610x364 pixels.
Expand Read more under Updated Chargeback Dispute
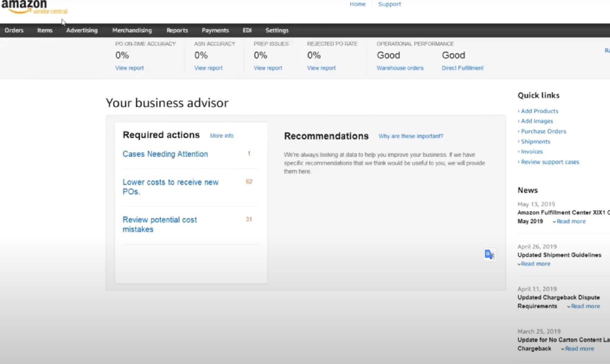click(585, 306)
